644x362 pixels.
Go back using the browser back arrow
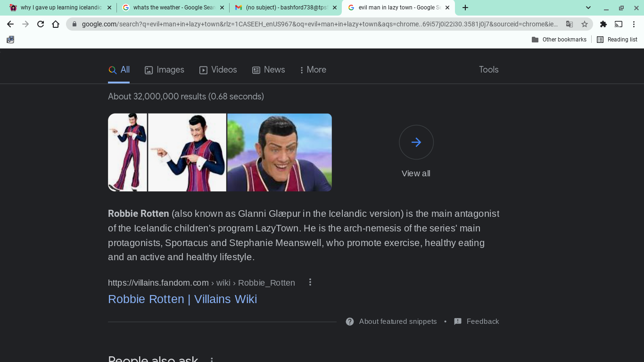point(10,24)
